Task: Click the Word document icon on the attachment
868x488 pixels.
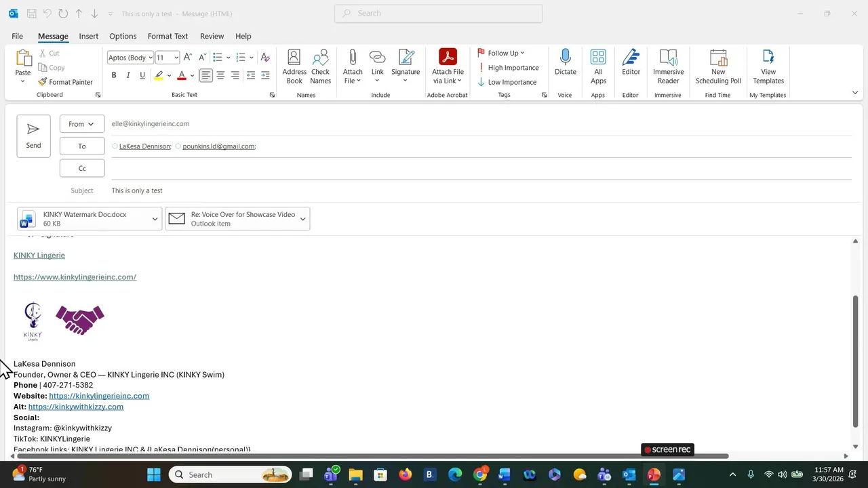Action: 28,218
